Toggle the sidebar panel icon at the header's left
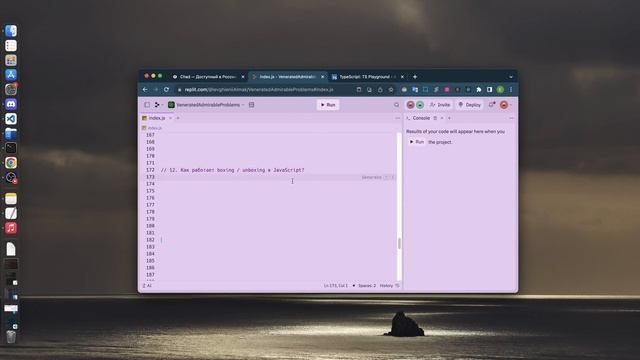Screen dimensions: 640x360 pyautogui.click(x=147, y=105)
